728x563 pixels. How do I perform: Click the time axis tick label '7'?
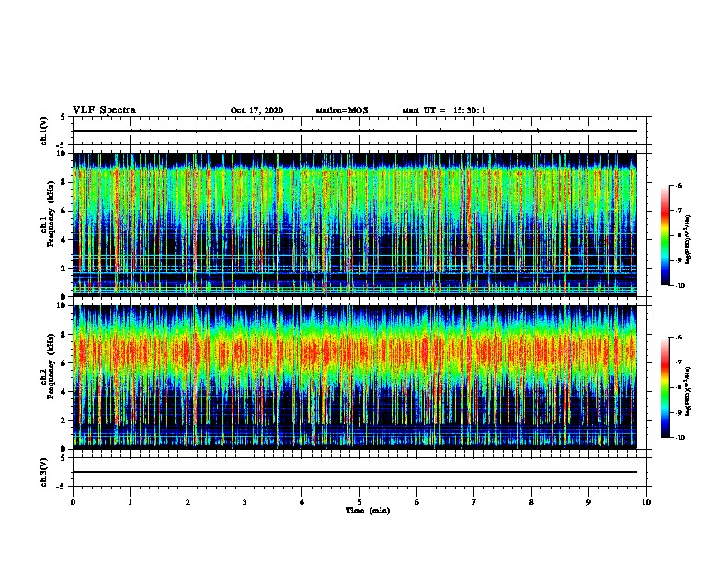474,501
